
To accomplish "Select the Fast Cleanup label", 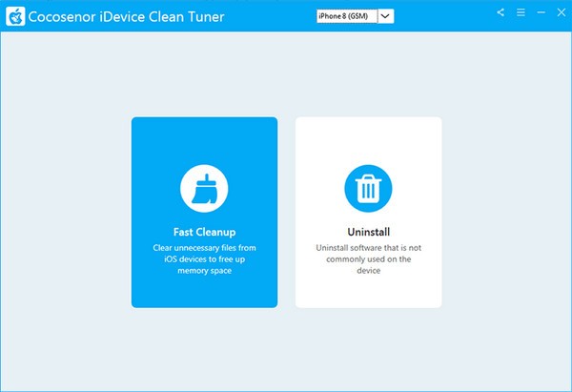I will click(x=204, y=232).
